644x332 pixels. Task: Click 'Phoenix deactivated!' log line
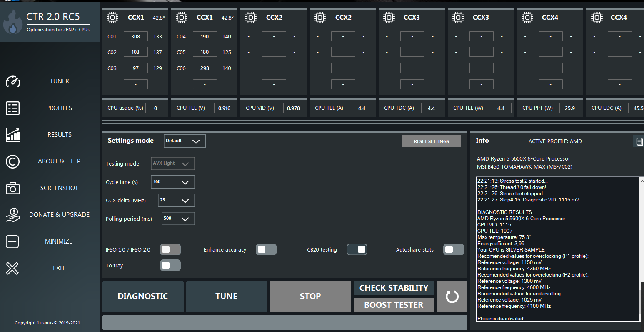501,318
